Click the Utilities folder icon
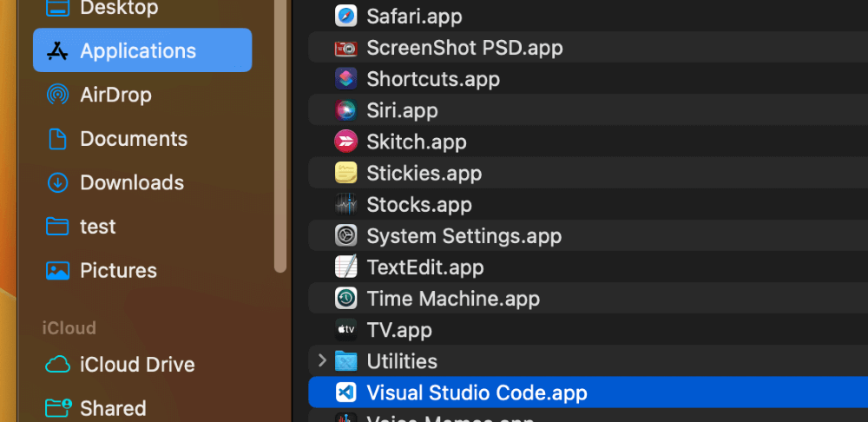 pos(346,361)
